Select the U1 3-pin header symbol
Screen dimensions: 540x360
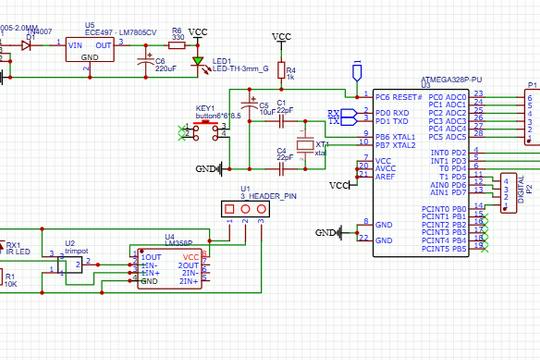click(245, 209)
